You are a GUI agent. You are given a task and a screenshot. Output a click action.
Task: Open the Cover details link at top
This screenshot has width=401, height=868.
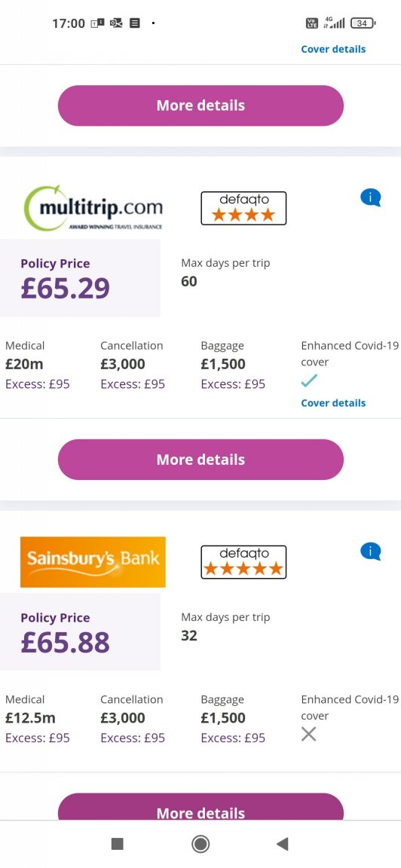pyautogui.click(x=333, y=49)
